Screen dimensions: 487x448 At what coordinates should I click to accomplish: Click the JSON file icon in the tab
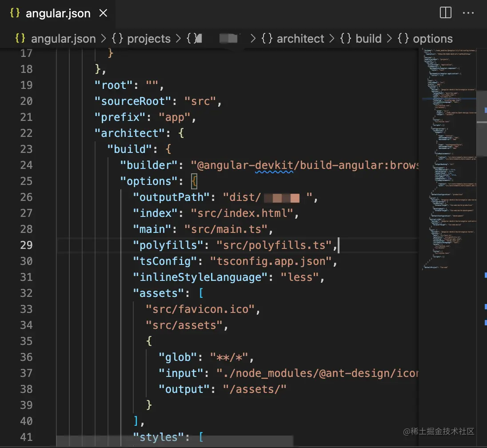click(x=15, y=13)
